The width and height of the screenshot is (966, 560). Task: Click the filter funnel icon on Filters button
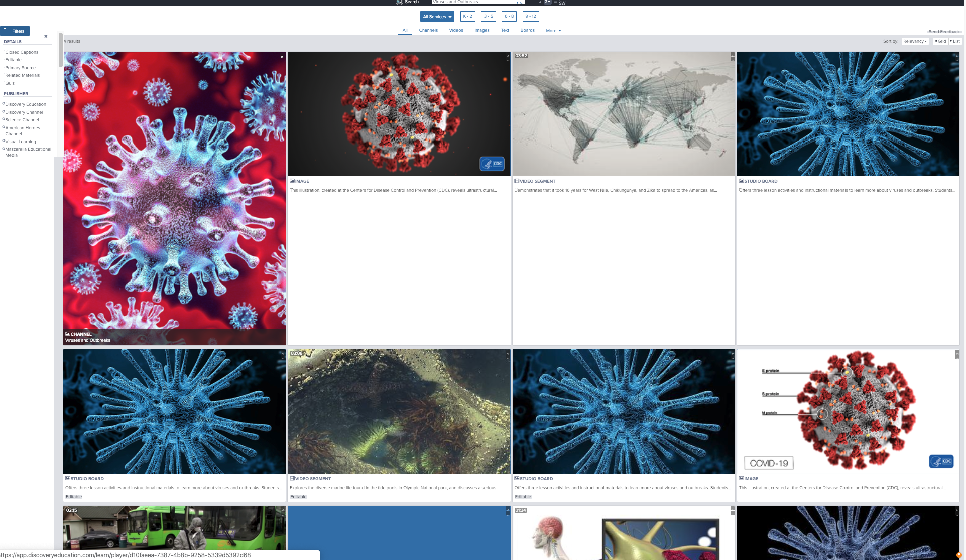click(x=5, y=30)
